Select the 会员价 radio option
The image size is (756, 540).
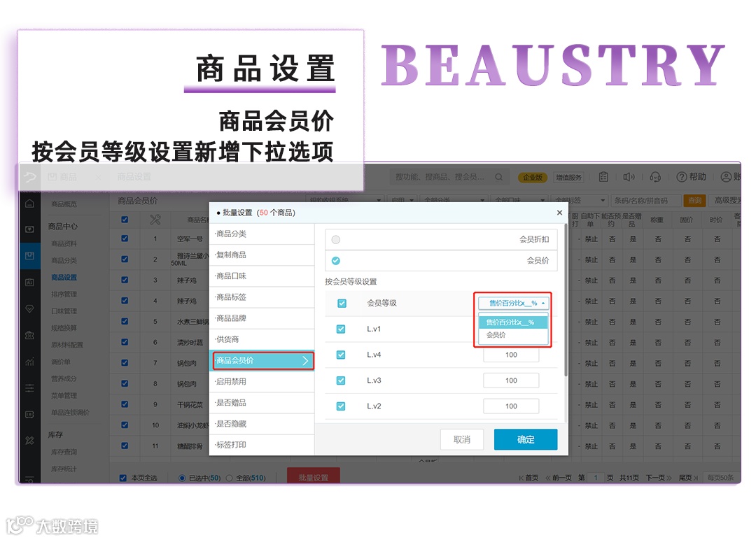point(336,261)
